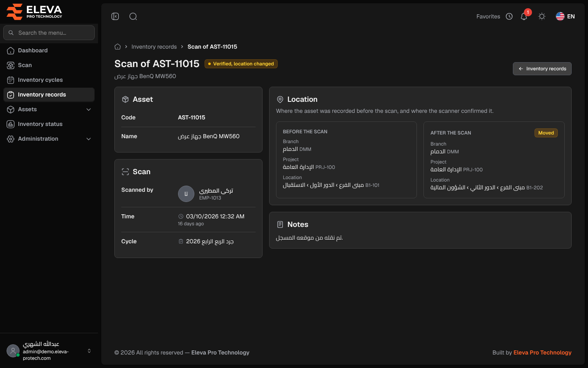Click the 16 days ago text
588x368 pixels.
191,224
